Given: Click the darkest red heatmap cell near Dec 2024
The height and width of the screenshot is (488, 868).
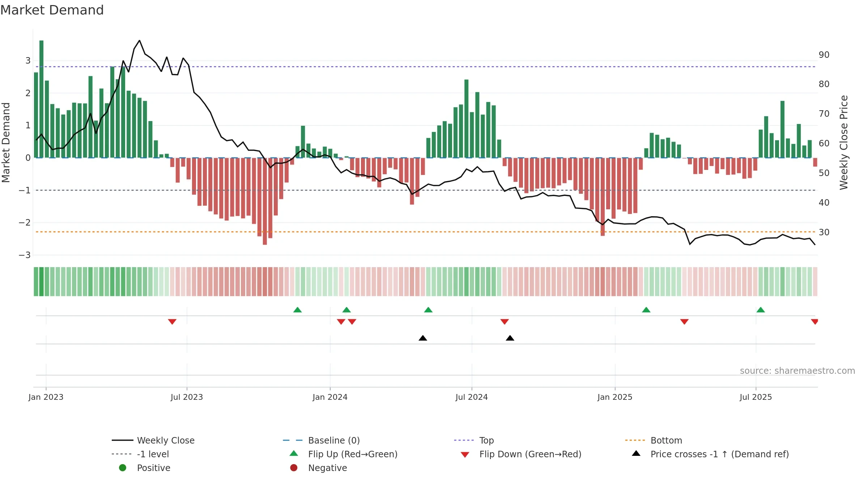Looking at the screenshot, I should click(x=603, y=282).
